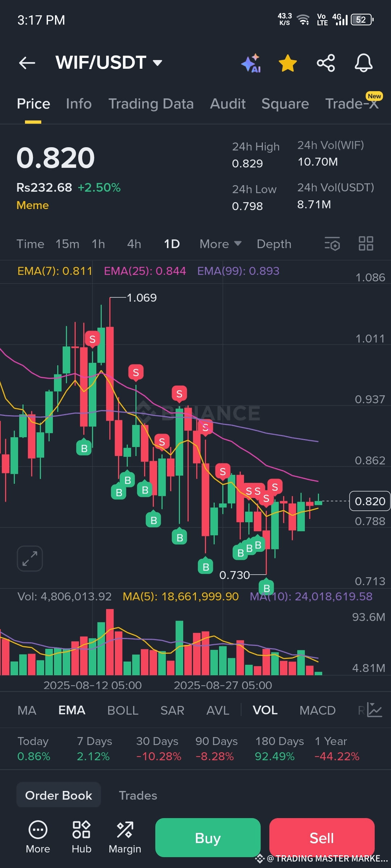Tap the 30 Days -10.28% change
The height and width of the screenshot is (868, 391).
tap(158, 749)
